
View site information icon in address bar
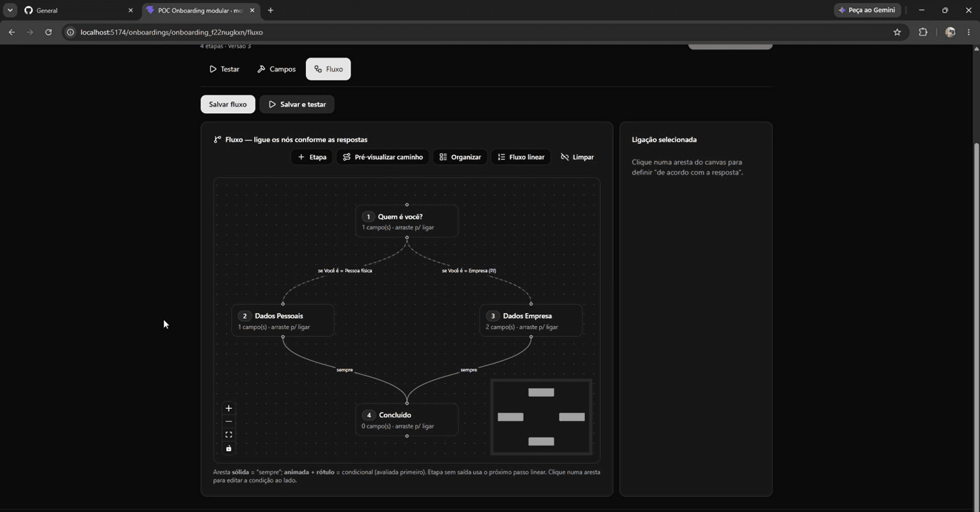point(70,32)
